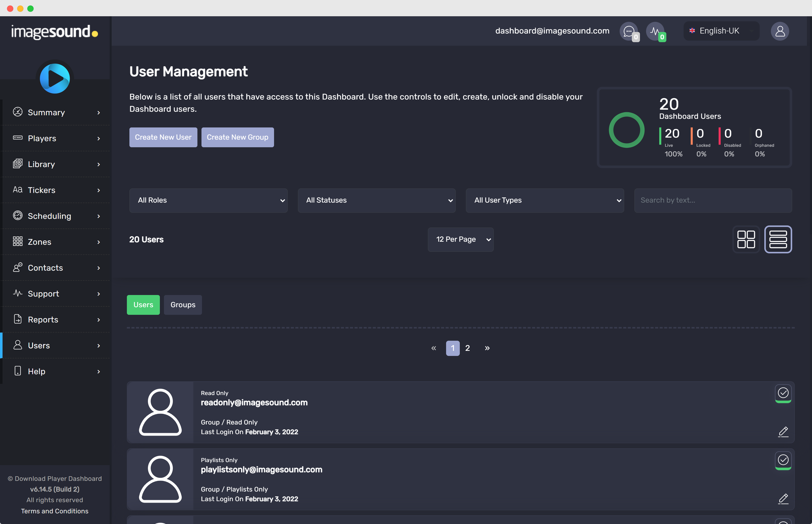Image resolution: width=812 pixels, height=524 pixels.
Task: Click the Contacts person icon
Action: (18, 267)
